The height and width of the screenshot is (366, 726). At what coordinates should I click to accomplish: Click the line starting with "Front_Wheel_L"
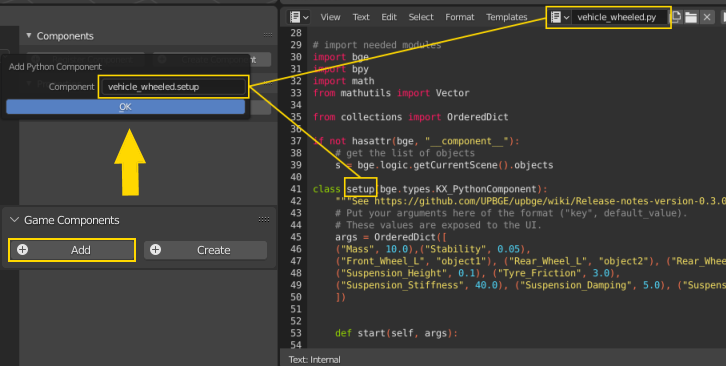pos(531,262)
